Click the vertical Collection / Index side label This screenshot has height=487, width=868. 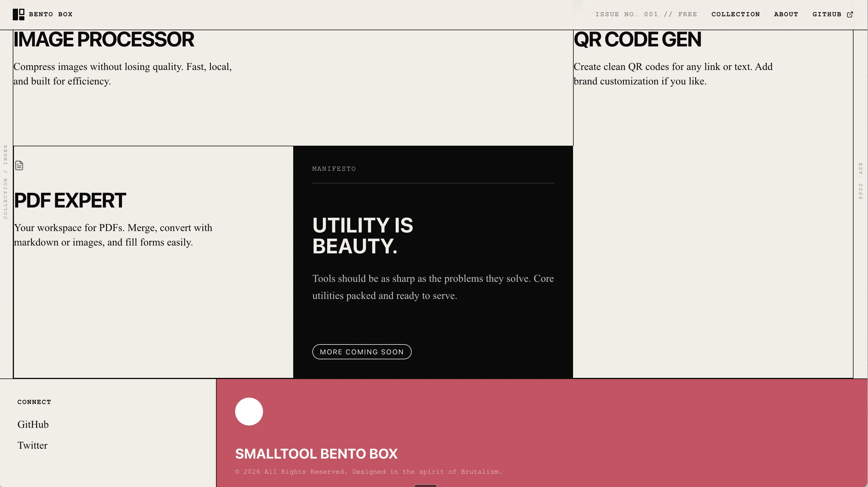6,182
